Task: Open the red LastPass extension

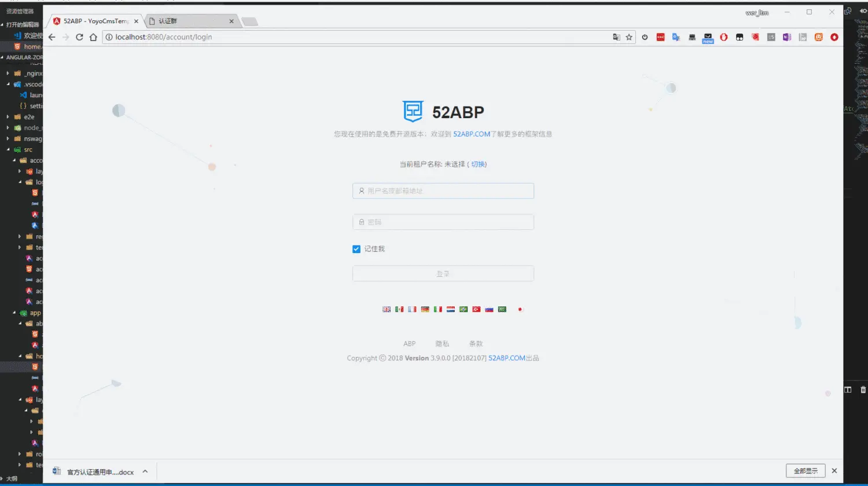Action: (x=660, y=37)
